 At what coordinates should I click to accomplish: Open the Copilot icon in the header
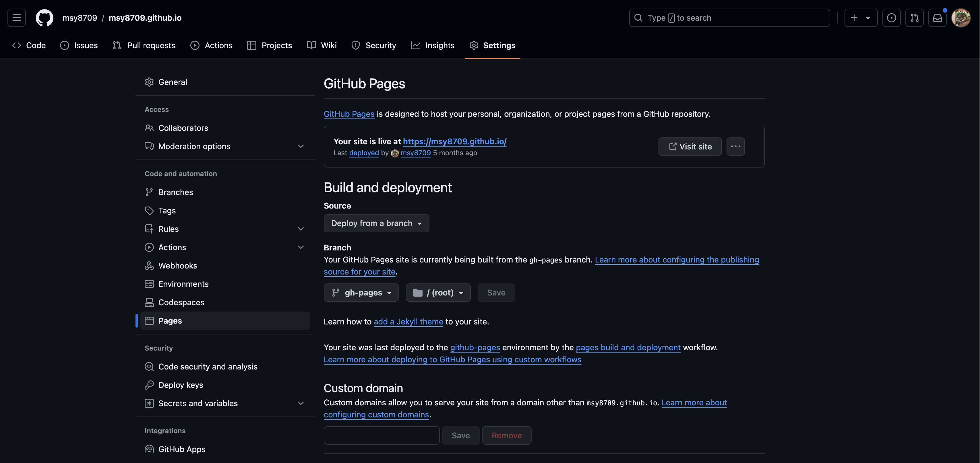tap(891, 17)
